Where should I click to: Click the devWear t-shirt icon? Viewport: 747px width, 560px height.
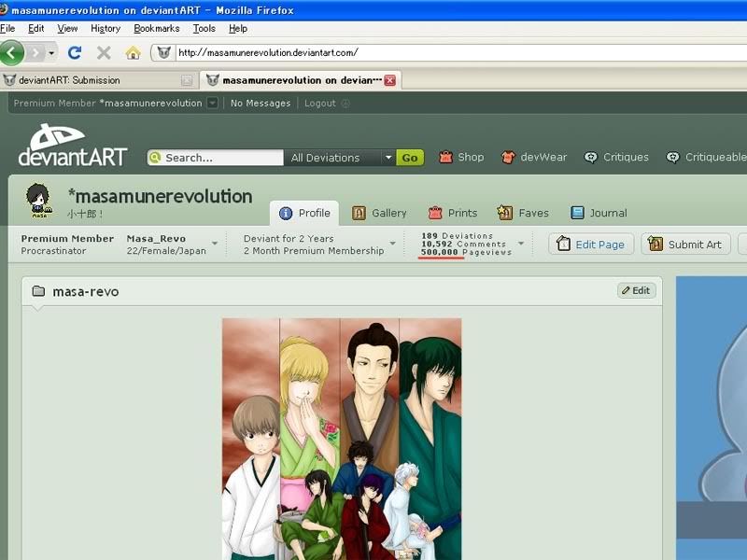point(508,157)
